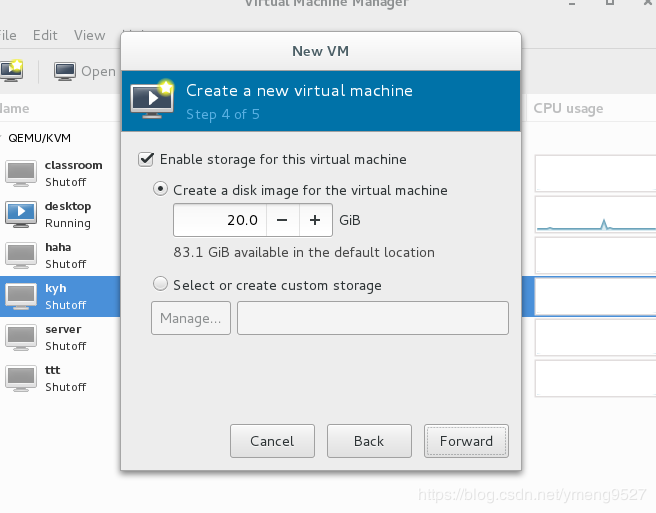
Task: Click the new virtual machine toolbar icon
Action: coord(12,71)
